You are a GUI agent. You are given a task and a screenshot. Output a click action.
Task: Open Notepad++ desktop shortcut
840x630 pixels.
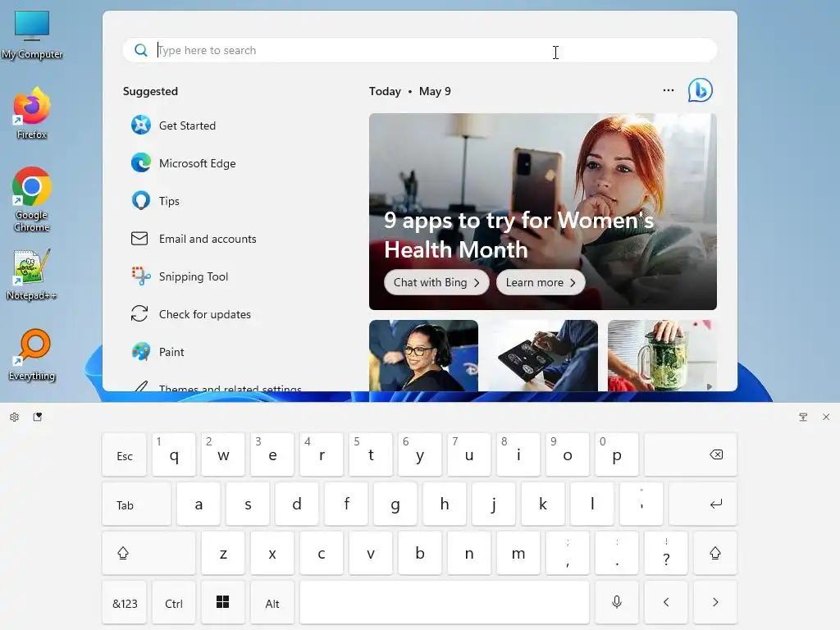tap(32, 274)
